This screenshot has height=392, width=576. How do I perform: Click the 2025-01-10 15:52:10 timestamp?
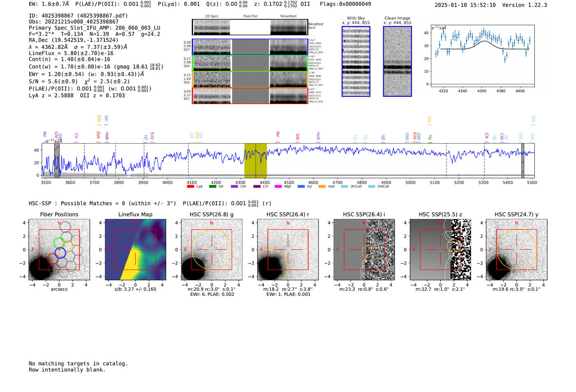pos(465,5)
